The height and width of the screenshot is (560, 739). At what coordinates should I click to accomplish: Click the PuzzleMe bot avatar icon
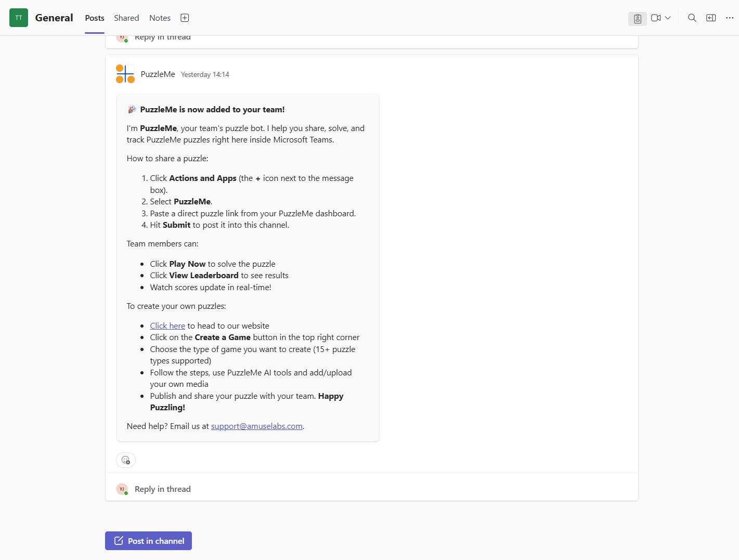click(x=125, y=74)
